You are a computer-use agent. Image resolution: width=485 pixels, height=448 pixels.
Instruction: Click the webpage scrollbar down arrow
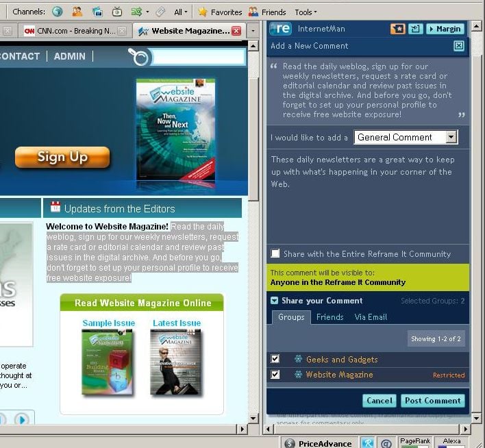click(x=253, y=419)
